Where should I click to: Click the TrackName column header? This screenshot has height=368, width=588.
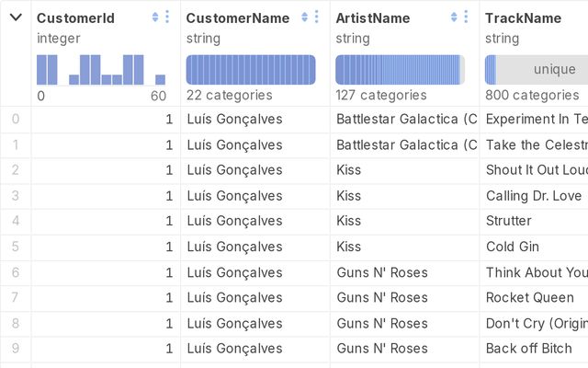tap(523, 17)
